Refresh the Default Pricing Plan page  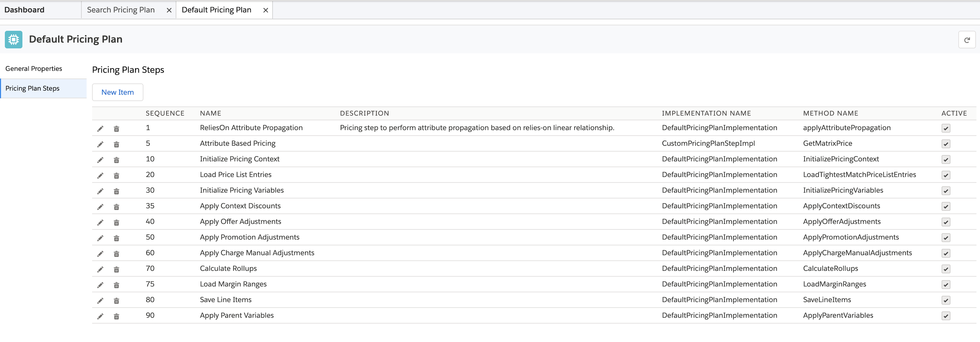coord(967,40)
